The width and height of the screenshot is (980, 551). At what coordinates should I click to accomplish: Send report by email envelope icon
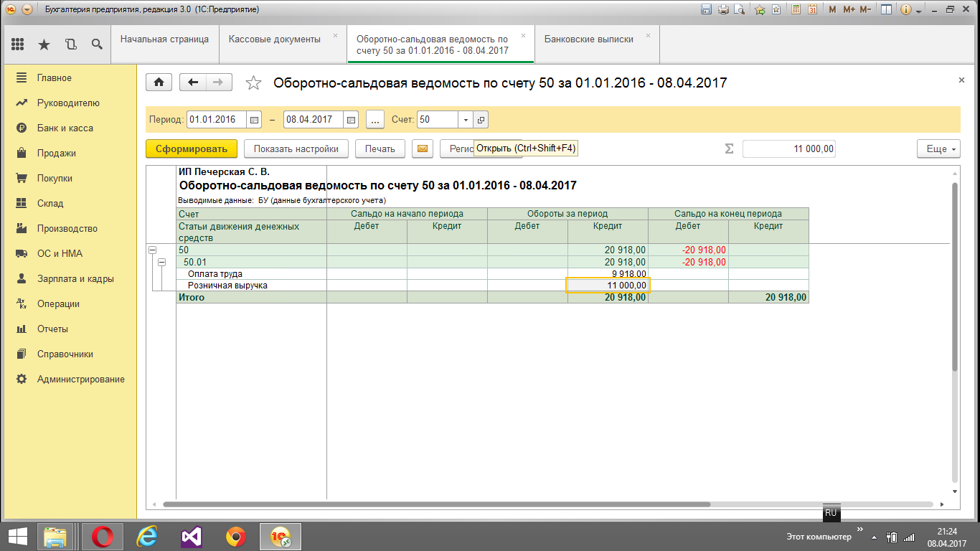pos(423,149)
